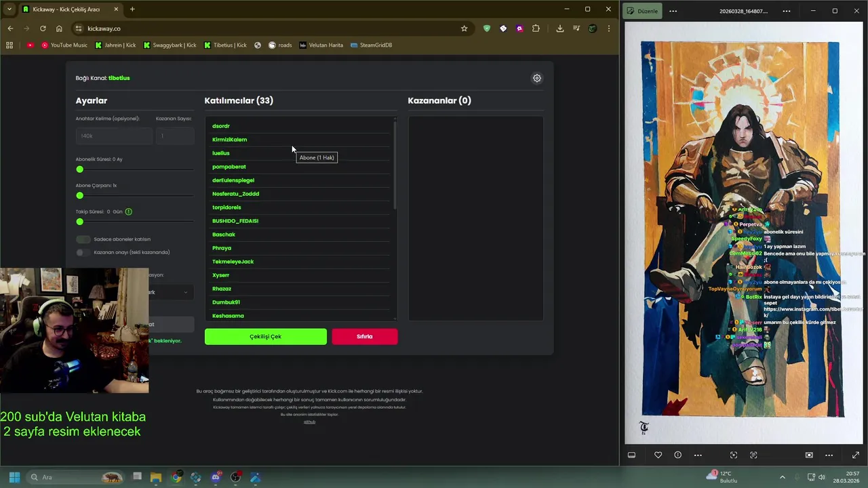
Task: Open the YouTube bookmark icon
Action: click(31, 45)
